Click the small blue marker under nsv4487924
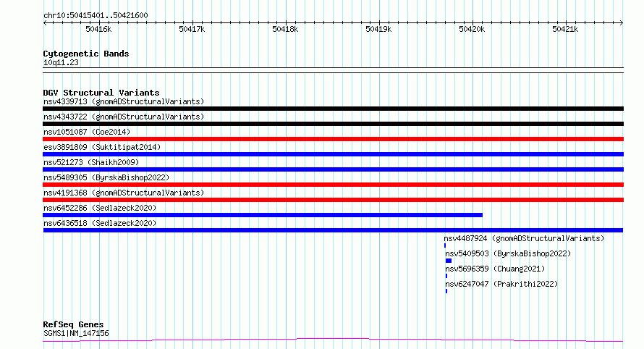 pos(445,245)
